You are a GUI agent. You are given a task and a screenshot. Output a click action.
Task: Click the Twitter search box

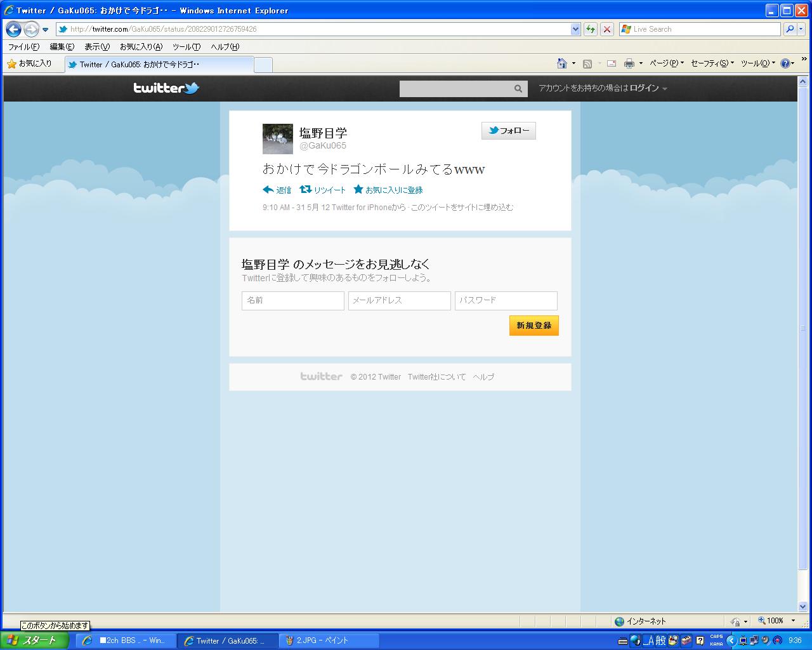pyautogui.click(x=455, y=89)
